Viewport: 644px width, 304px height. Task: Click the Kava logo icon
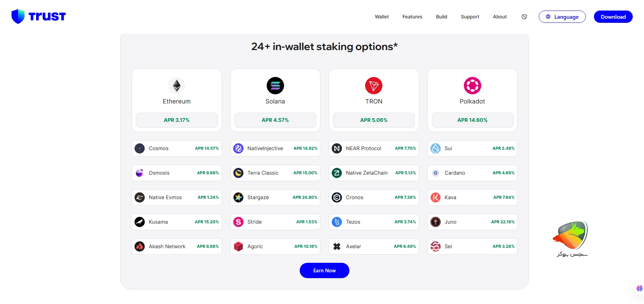436,197
